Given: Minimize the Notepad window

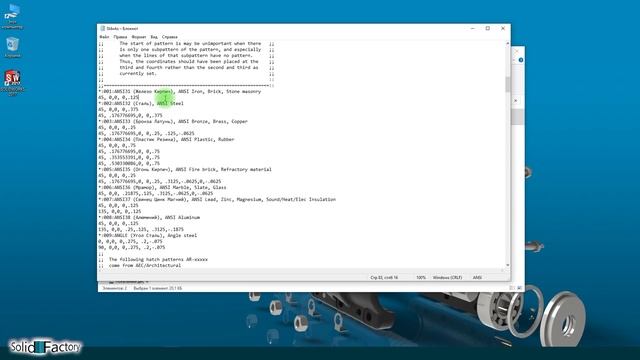Looking at the screenshot, I should (x=472, y=28).
